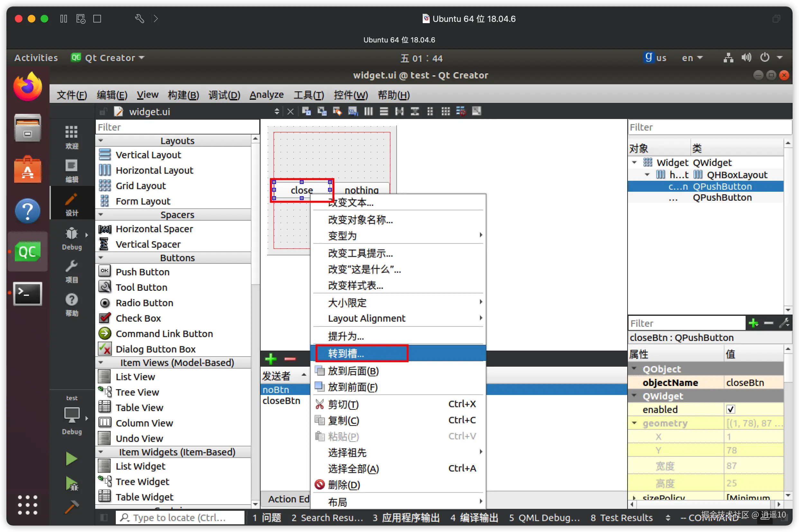The image size is (799, 532).
Task: Click Lay Out in Grid icon
Action: click(x=445, y=111)
